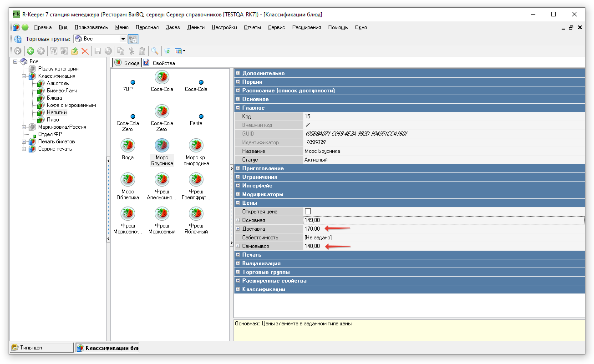This screenshot has height=364, width=594.
Task: Expand the Модификаторы property section
Action: 238,194
